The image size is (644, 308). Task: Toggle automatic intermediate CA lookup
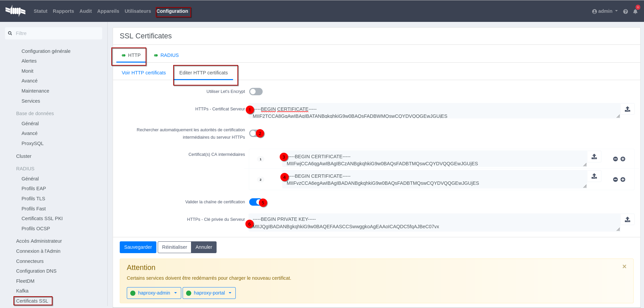tap(256, 134)
